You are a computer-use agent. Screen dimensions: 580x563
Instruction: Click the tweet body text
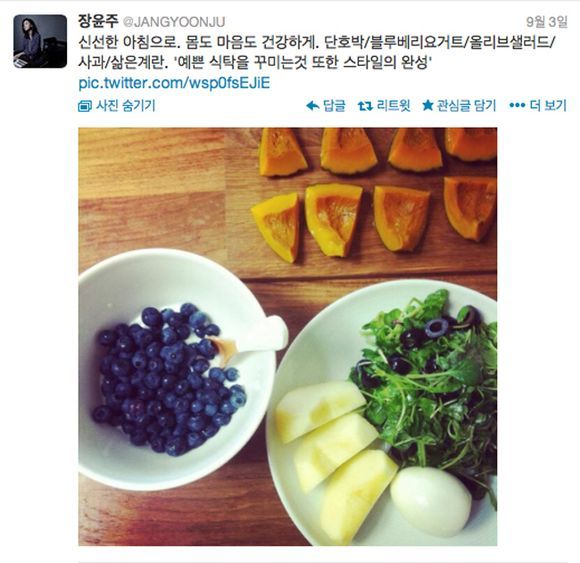pyautogui.click(x=317, y=52)
